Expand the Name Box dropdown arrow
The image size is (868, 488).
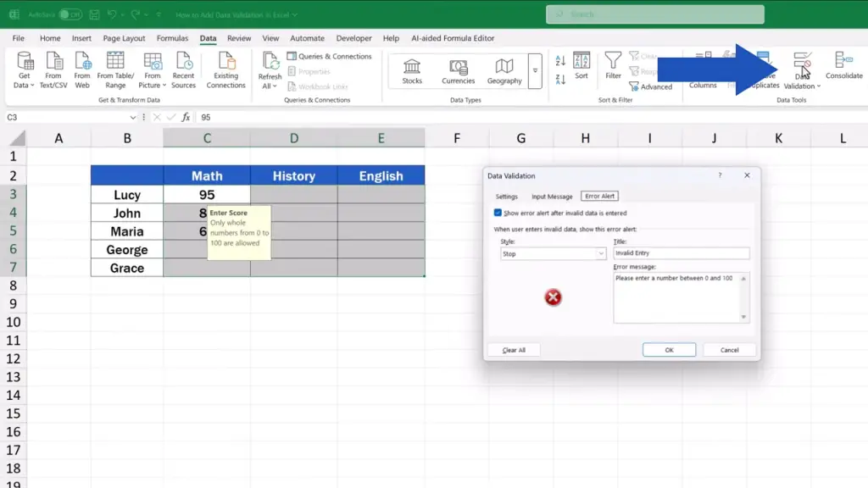click(x=133, y=118)
